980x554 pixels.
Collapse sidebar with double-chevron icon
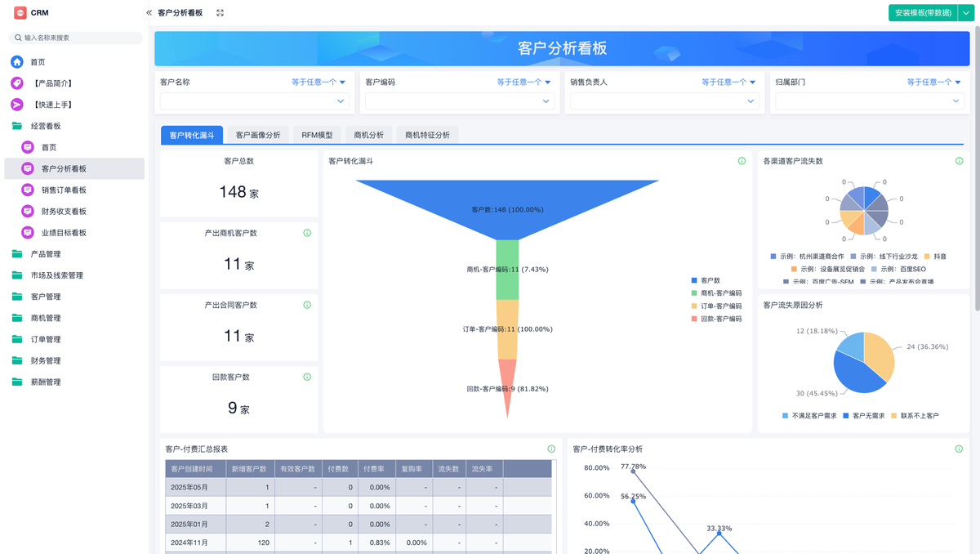(x=149, y=13)
